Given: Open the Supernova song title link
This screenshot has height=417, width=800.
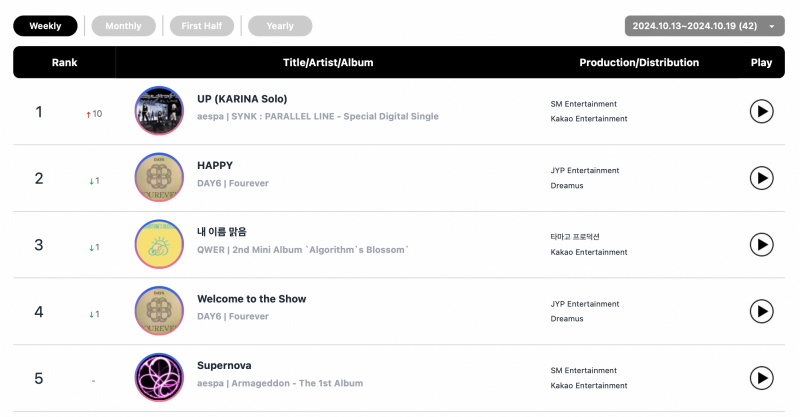Looking at the screenshot, I should pos(224,365).
